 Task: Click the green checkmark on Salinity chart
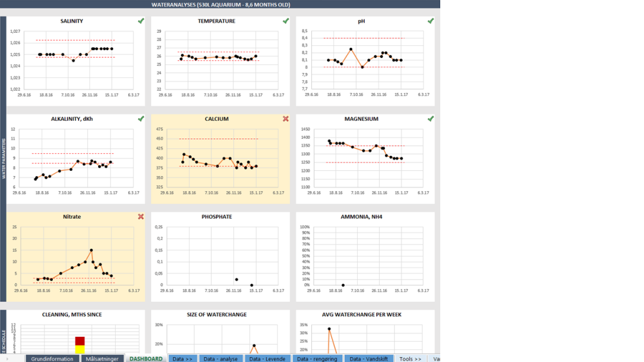tap(141, 21)
